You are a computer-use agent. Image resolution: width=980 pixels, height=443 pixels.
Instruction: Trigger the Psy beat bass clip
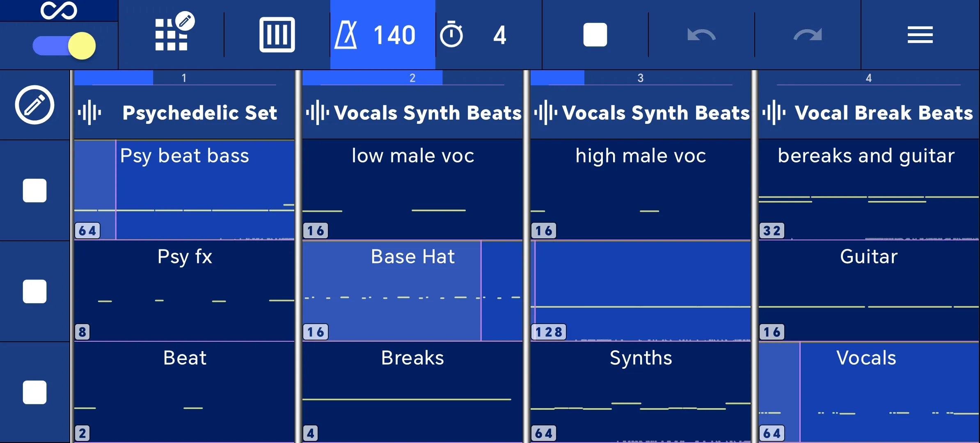pos(184,190)
